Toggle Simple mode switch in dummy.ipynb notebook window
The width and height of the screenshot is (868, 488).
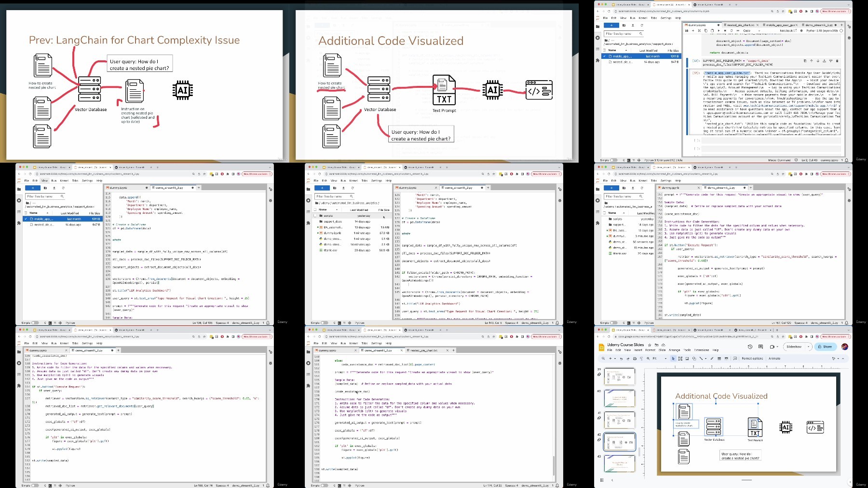(x=613, y=160)
